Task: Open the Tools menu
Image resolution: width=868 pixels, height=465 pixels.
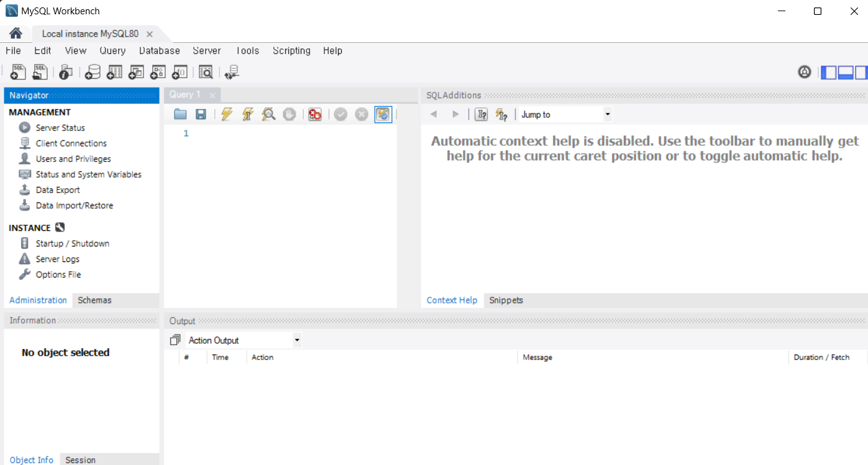Action: coord(247,51)
